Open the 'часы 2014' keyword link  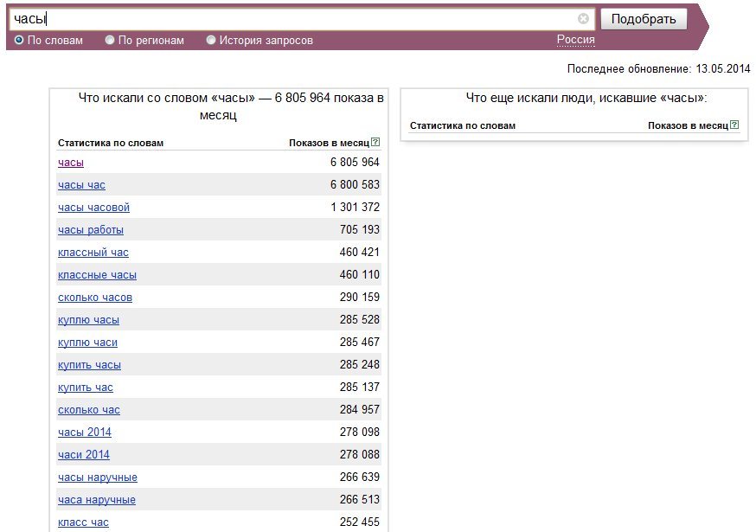[85, 433]
